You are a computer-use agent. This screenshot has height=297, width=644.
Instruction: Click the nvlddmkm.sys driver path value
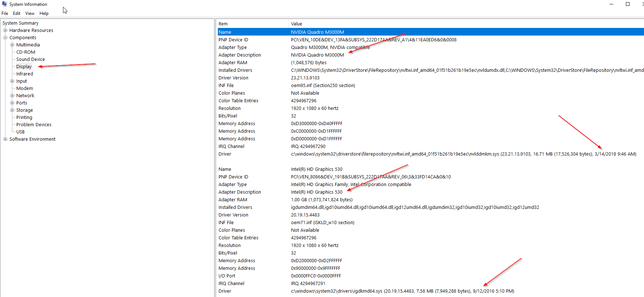tap(464, 154)
